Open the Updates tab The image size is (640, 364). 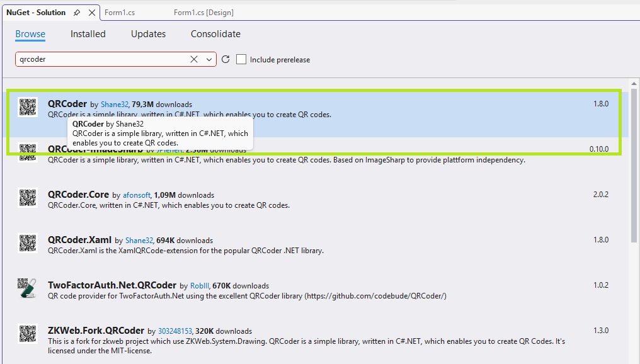click(x=148, y=34)
